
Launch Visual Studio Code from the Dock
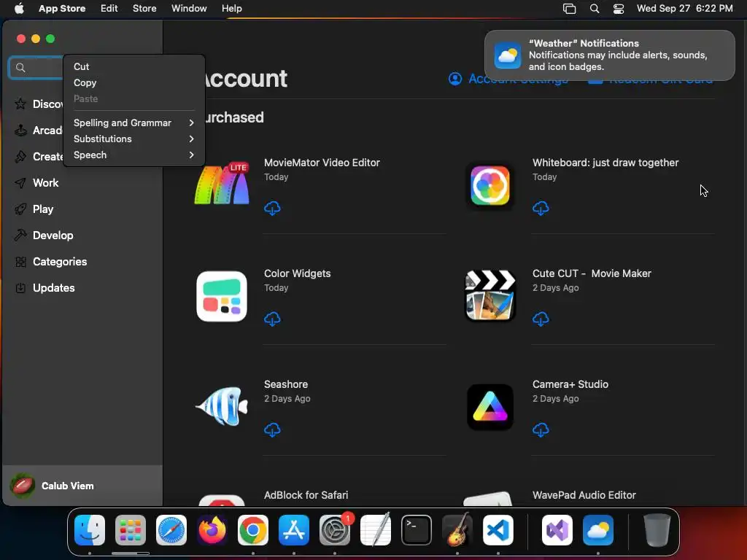498,530
